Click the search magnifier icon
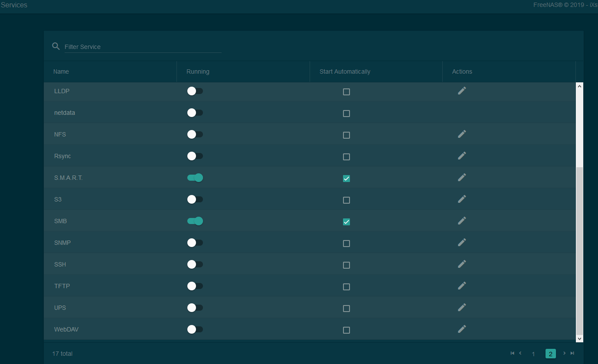Screen dimensions: 598x364 coord(56,46)
